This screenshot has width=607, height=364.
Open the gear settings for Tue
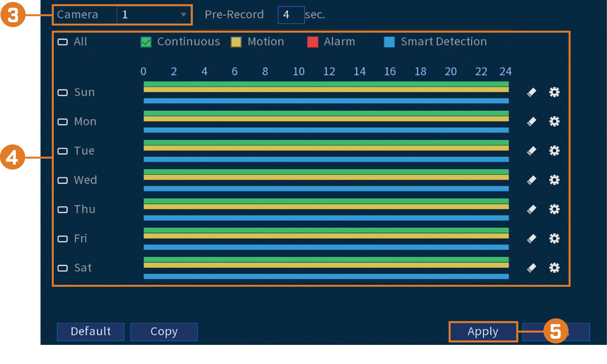(554, 151)
